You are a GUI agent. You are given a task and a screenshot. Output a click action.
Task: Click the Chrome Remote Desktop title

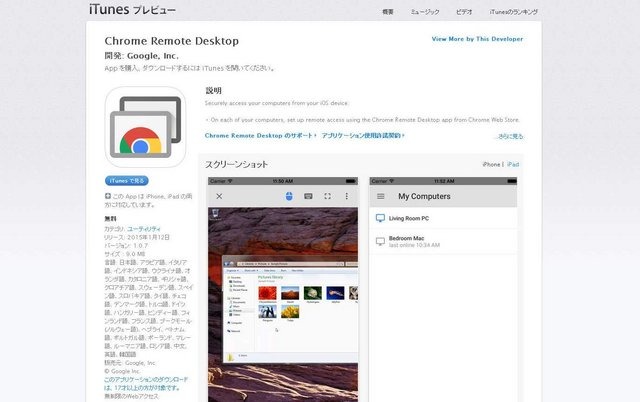tap(172, 41)
